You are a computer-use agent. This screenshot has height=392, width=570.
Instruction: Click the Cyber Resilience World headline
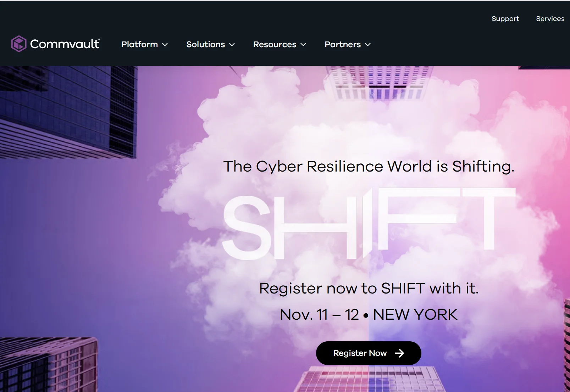coord(369,166)
